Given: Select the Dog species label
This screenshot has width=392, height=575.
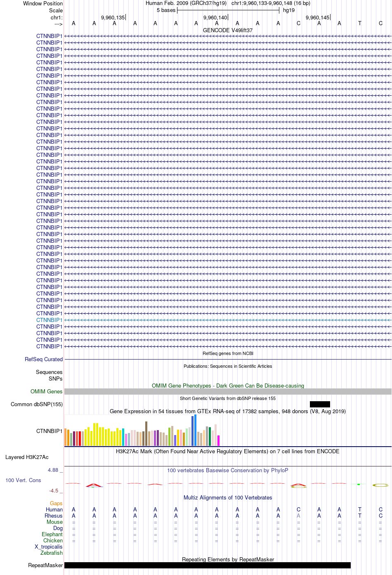Looking at the screenshot, I should point(58,528).
